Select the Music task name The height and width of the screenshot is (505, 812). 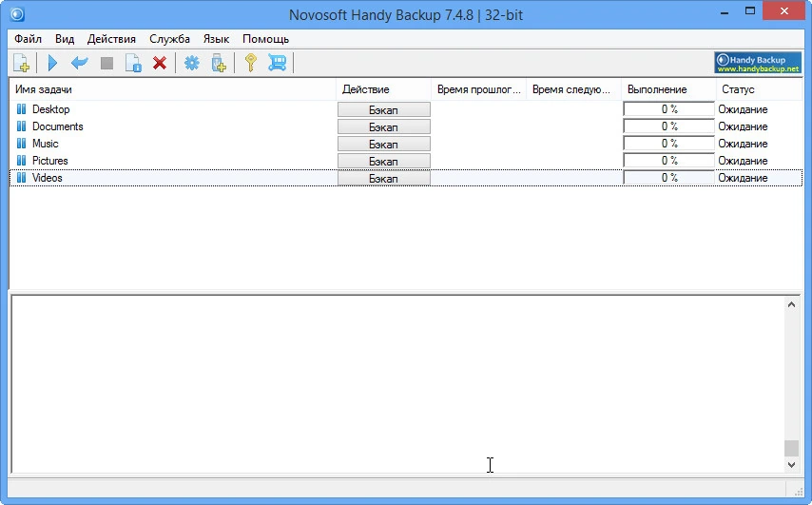click(x=45, y=144)
